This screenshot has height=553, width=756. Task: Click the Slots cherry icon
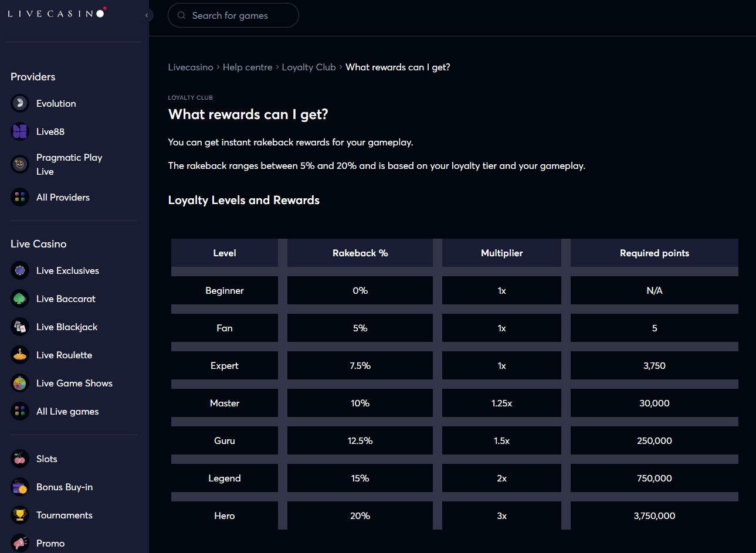pyautogui.click(x=20, y=459)
